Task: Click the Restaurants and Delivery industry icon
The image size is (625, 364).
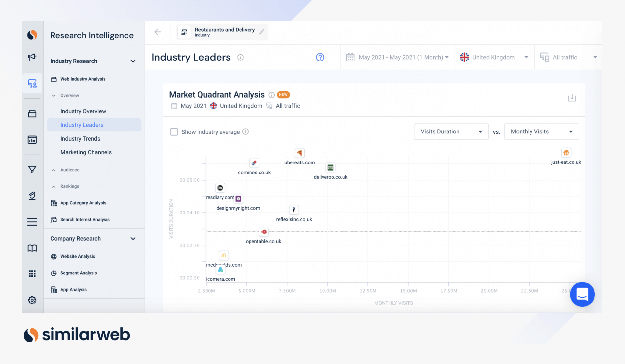Action: coord(184,32)
